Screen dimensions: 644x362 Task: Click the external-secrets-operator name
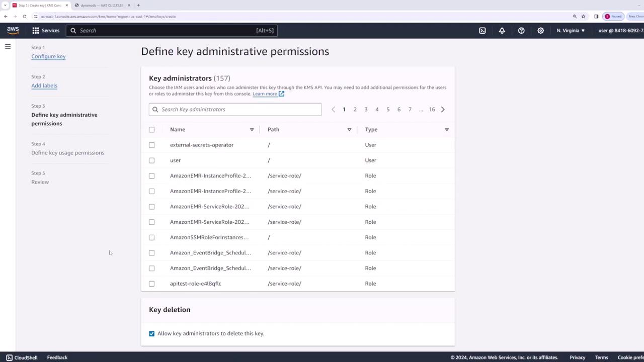click(202, 145)
